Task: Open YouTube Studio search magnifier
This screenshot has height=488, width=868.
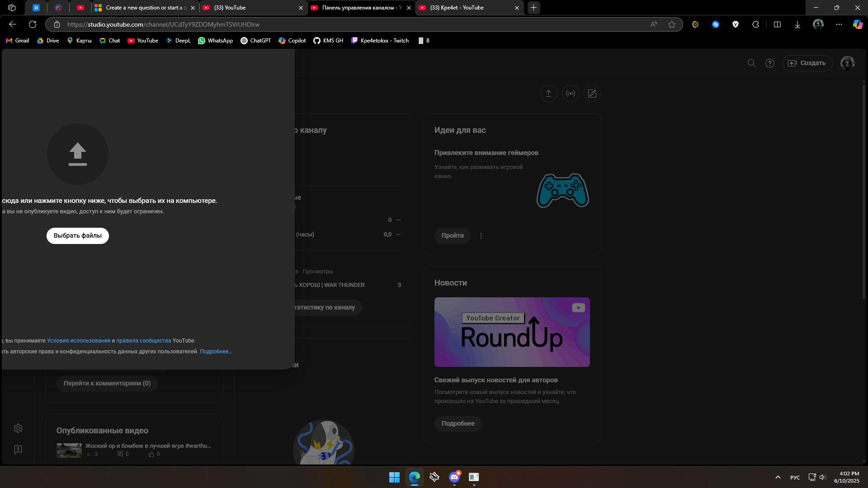Action: [751, 63]
